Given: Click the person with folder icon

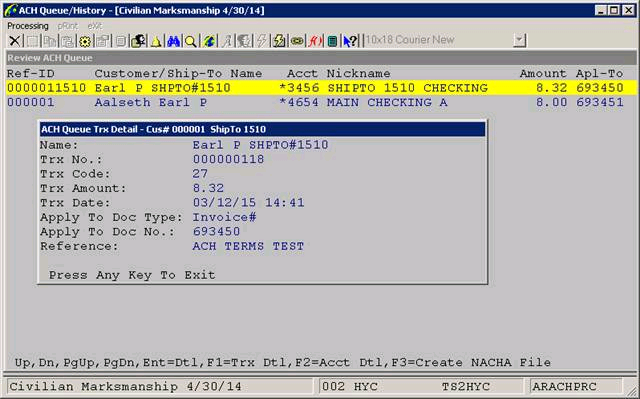Looking at the screenshot, I should [138, 41].
